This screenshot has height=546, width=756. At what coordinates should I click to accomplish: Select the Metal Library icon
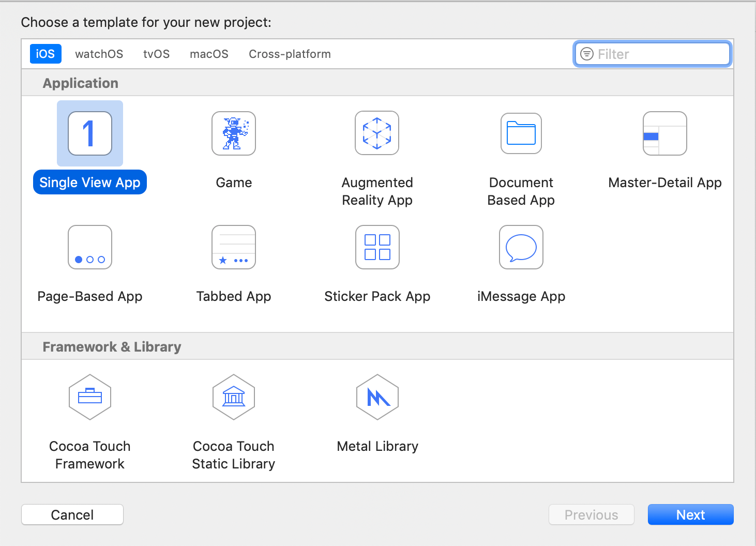tap(377, 397)
